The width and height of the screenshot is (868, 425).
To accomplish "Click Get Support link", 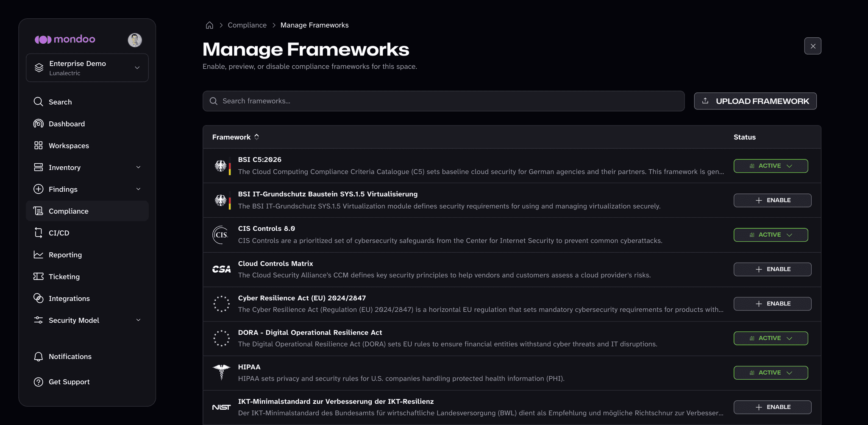I will click(87, 382).
